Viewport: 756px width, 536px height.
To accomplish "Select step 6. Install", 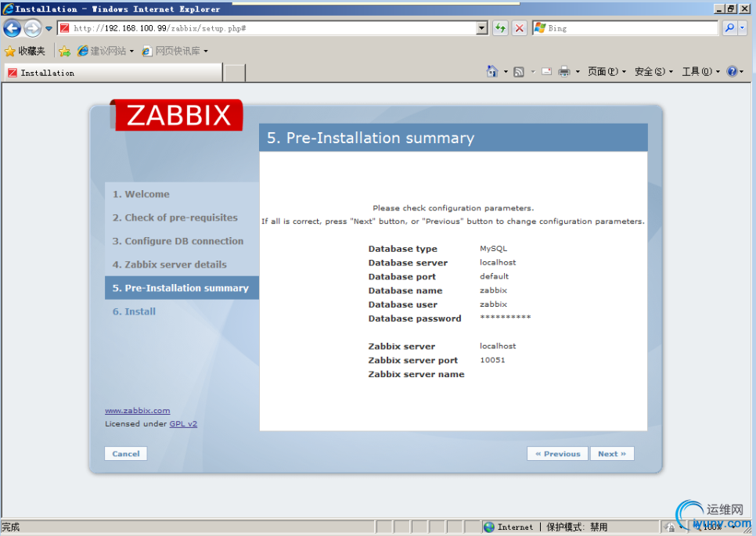I will (x=134, y=311).
